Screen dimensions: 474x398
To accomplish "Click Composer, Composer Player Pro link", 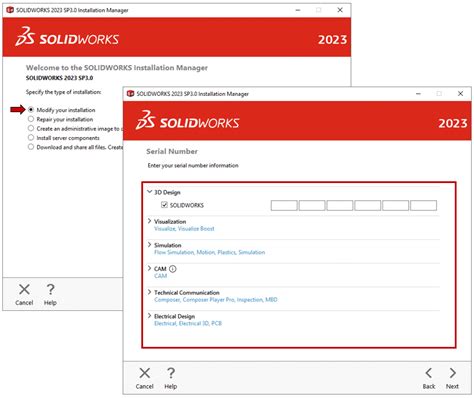I will (216, 300).
